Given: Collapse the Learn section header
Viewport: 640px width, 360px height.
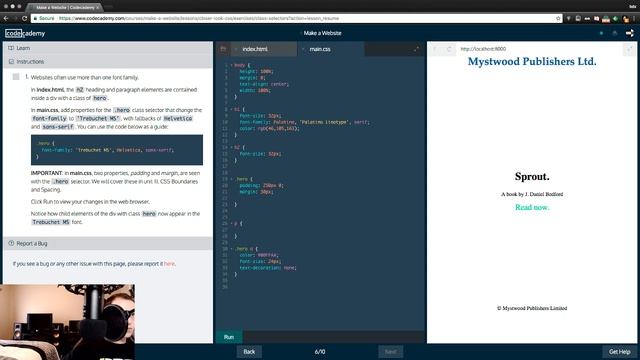Looking at the screenshot, I should (108, 48).
